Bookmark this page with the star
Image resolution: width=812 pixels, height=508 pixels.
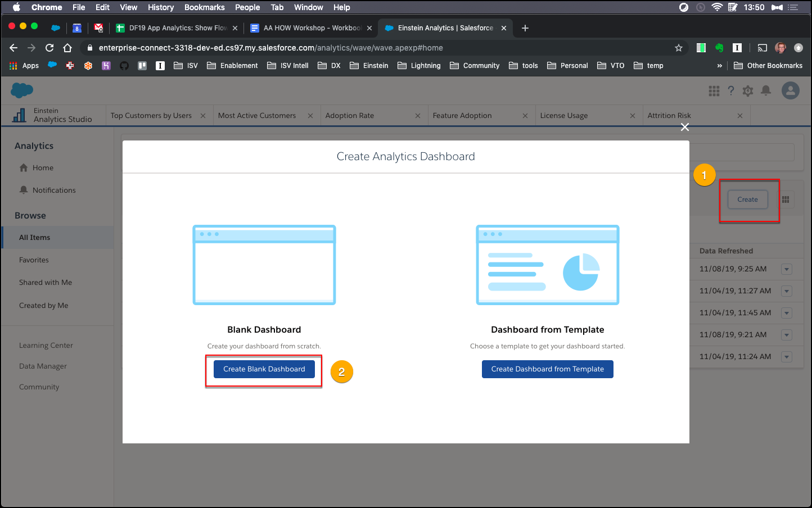[679, 48]
